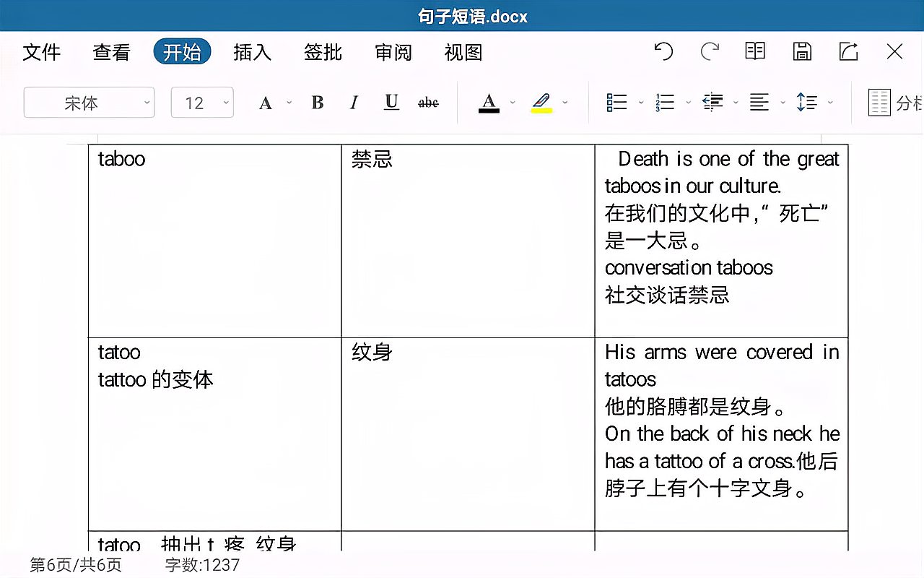Toggle underline formatting
The height and width of the screenshot is (578, 924).
coord(391,103)
